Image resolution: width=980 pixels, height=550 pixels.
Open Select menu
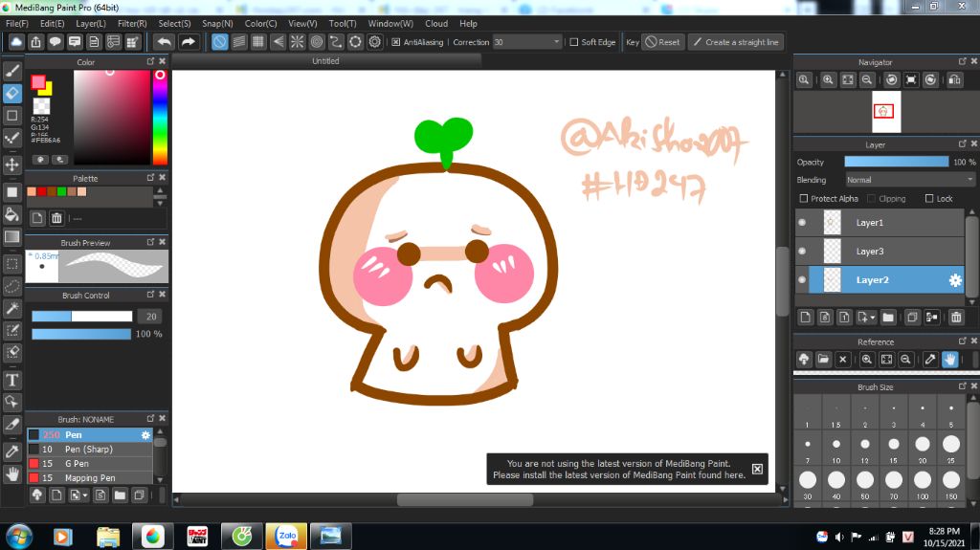pos(174,23)
